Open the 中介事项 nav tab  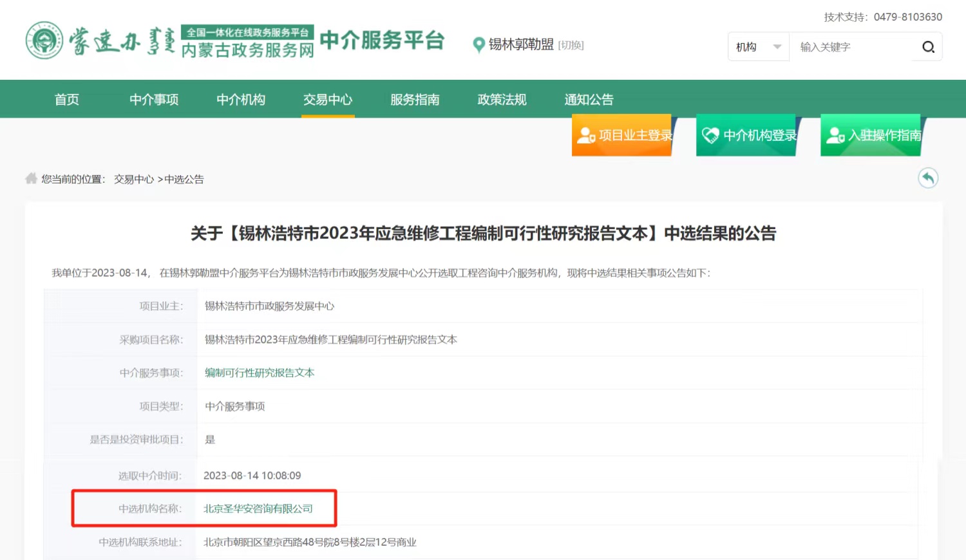click(x=154, y=99)
